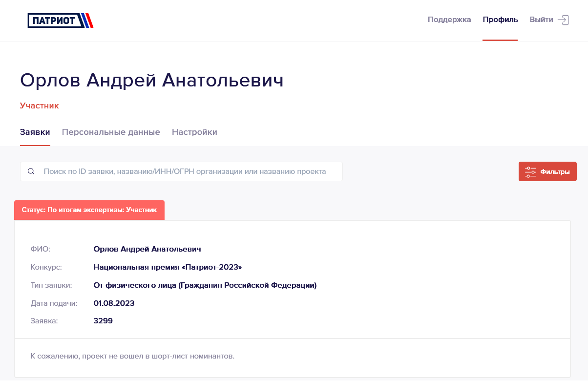Click the application number 3299
This screenshot has width=588, height=381.
click(103, 321)
